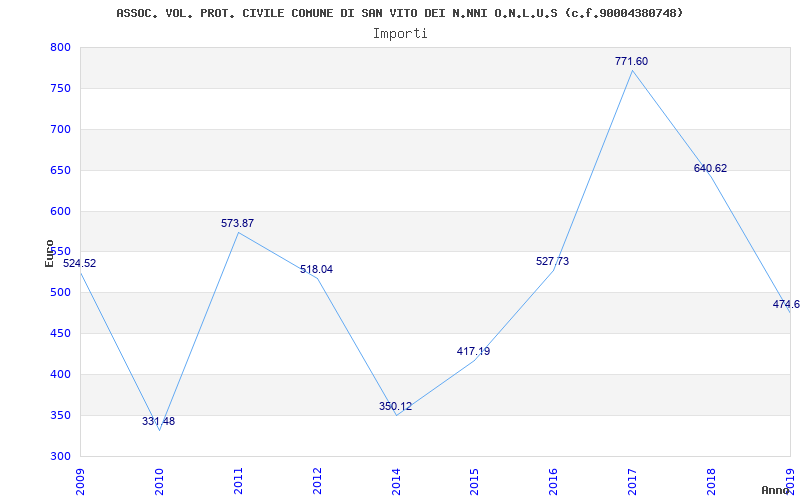
Task: Click the 800 y-axis tick label
Action: tap(60, 47)
